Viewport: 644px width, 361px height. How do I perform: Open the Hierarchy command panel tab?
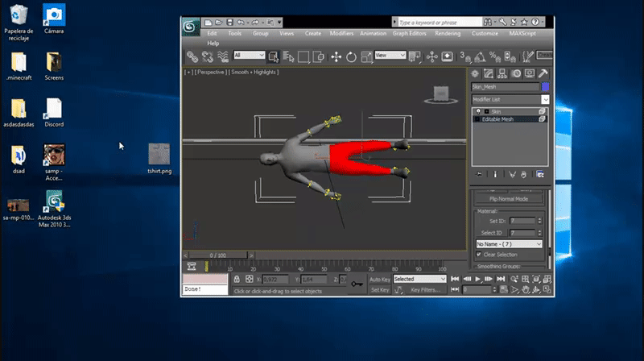point(503,73)
